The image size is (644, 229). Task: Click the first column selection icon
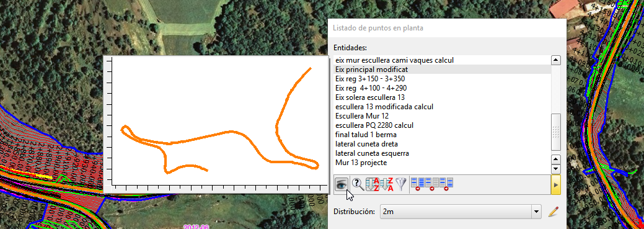pyautogui.click(x=418, y=184)
